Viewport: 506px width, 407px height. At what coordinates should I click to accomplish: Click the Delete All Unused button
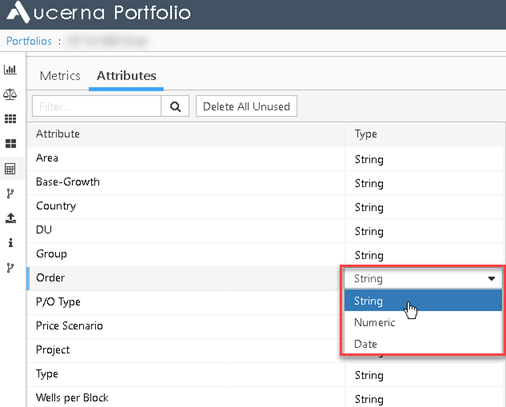point(246,106)
